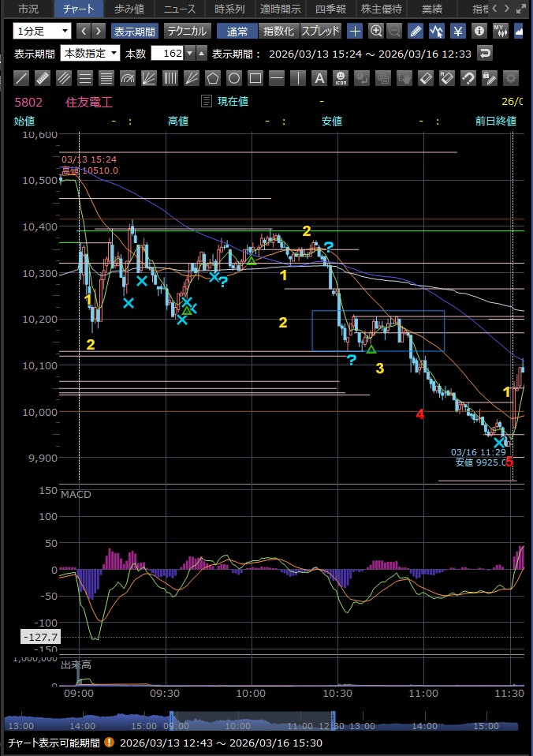Select the Fibonacci arc drawing tool

point(127,78)
